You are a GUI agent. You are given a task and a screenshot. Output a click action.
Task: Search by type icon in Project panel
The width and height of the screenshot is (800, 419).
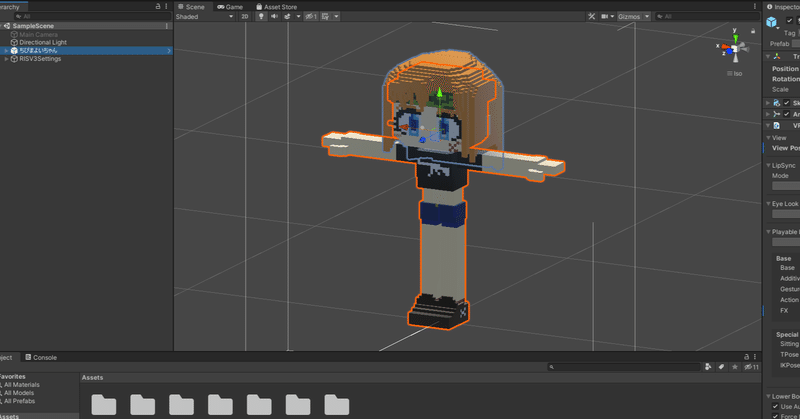click(x=708, y=366)
